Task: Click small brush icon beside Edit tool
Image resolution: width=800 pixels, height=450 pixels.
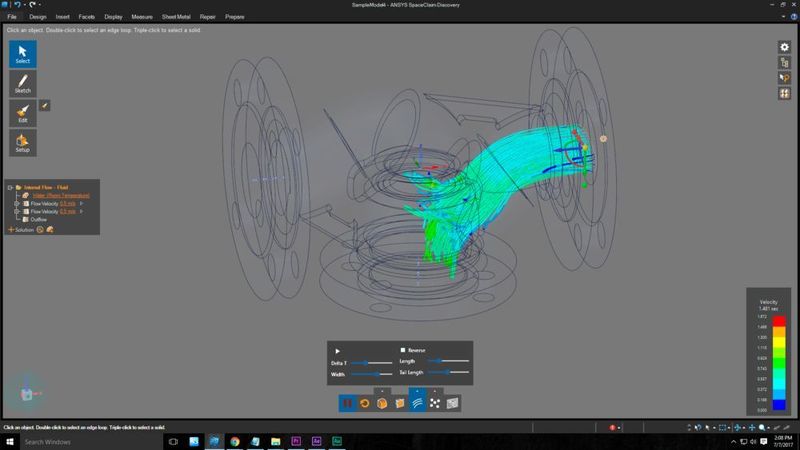Action: tap(45, 106)
